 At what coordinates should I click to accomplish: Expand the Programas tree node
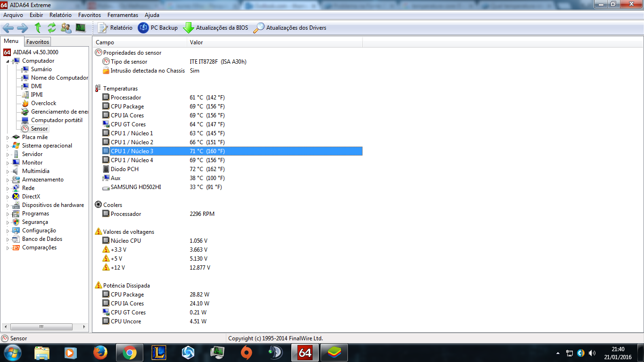(8, 214)
